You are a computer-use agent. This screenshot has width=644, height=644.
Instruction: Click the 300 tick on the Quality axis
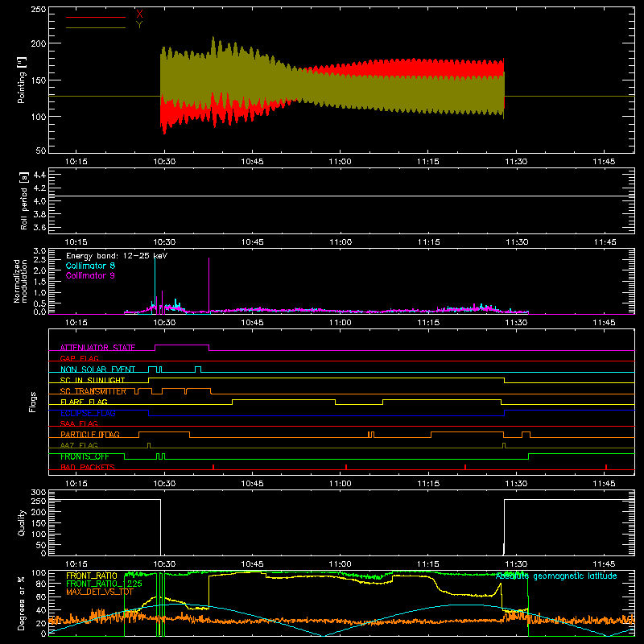[39, 493]
